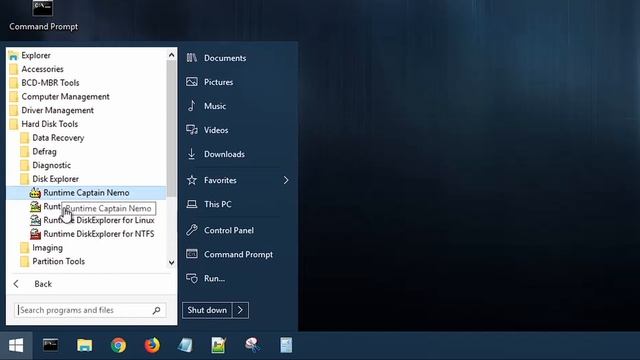The image size is (640, 360).
Task: Launch Google Chrome from the taskbar
Action: tap(118, 345)
